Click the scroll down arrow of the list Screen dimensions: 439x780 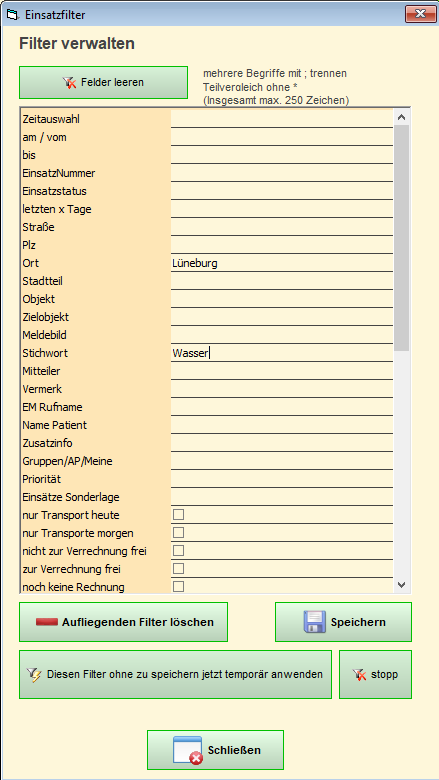[402, 585]
